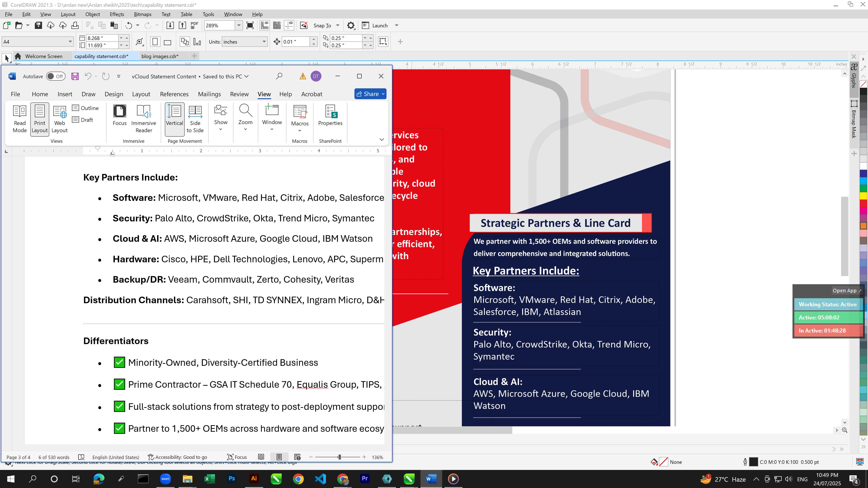Click the Open folder icon in CorelDRAW

point(19,25)
